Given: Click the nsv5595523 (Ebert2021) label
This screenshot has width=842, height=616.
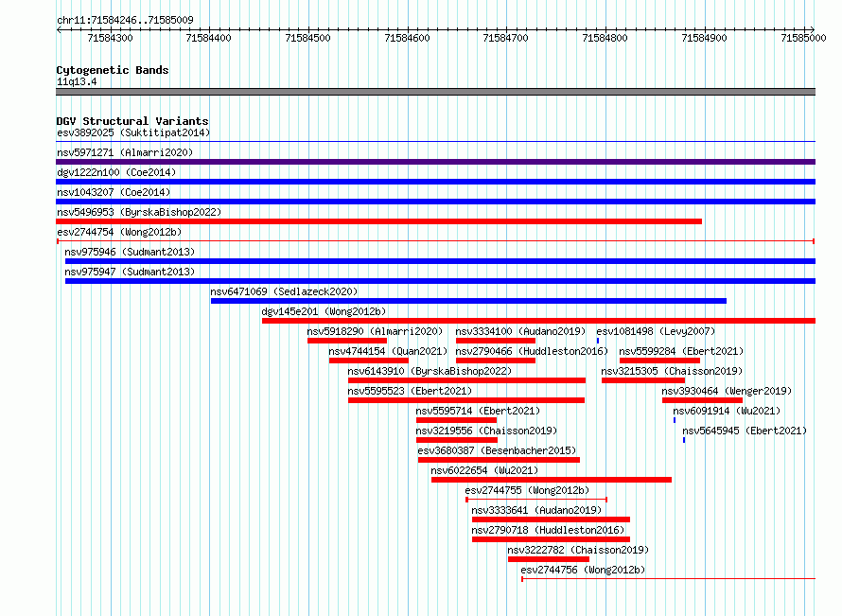Looking at the screenshot, I should [410, 391].
